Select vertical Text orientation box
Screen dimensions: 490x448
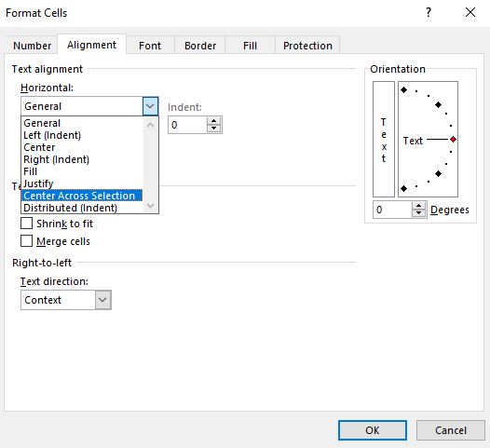[384, 140]
